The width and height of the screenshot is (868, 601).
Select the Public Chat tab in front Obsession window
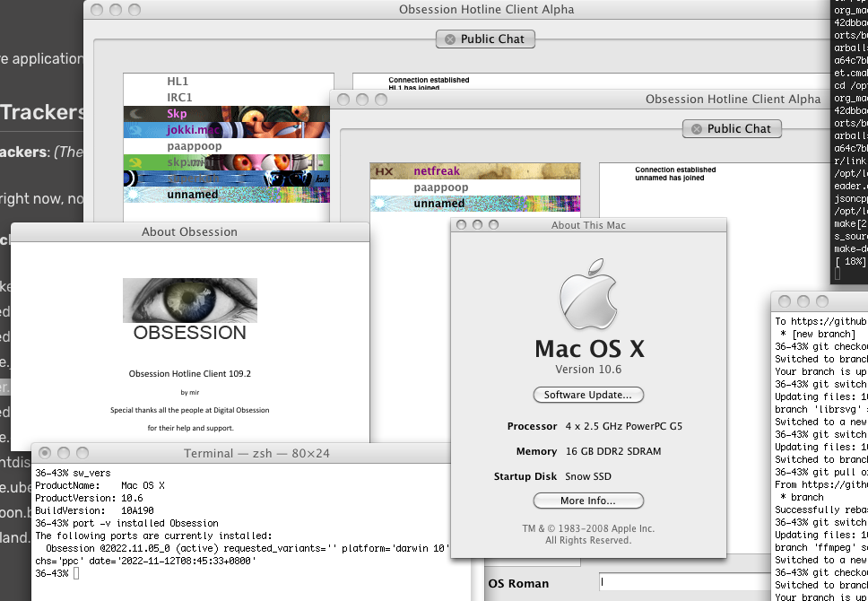click(732, 128)
